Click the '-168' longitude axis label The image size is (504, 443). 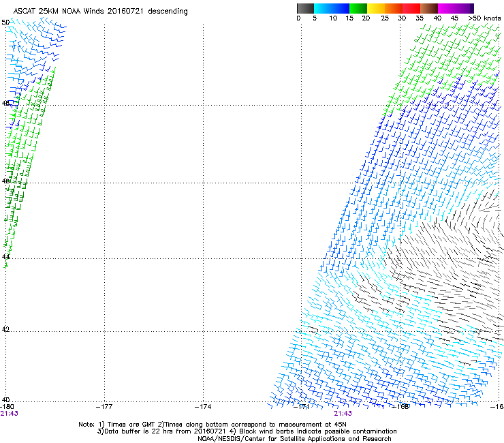click(400, 407)
